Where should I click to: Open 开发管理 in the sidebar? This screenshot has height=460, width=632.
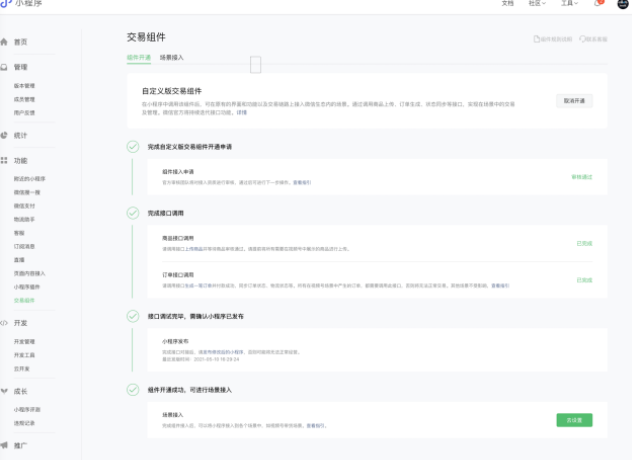click(x=24, y=341)
